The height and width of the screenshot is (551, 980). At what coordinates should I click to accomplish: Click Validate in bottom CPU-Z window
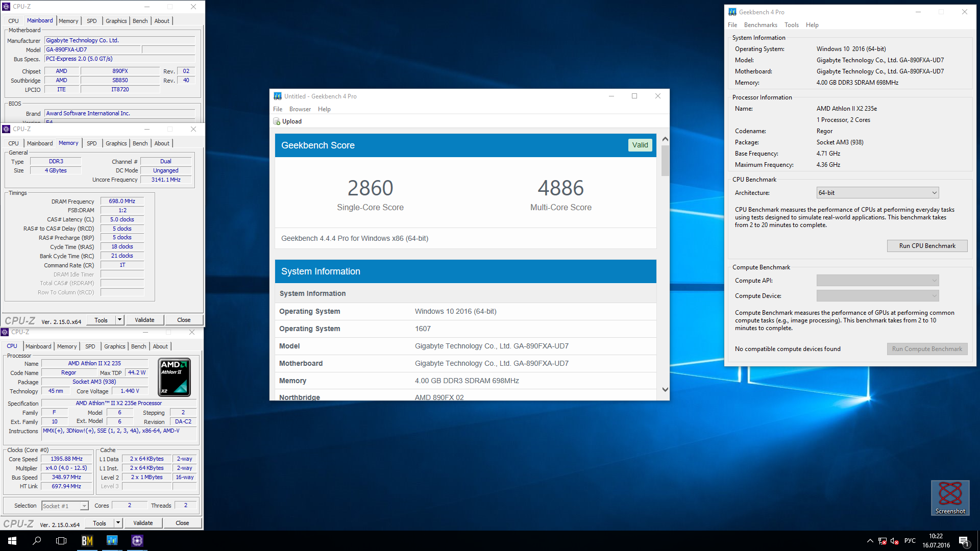pyautogui.click(x=143, y=523)
